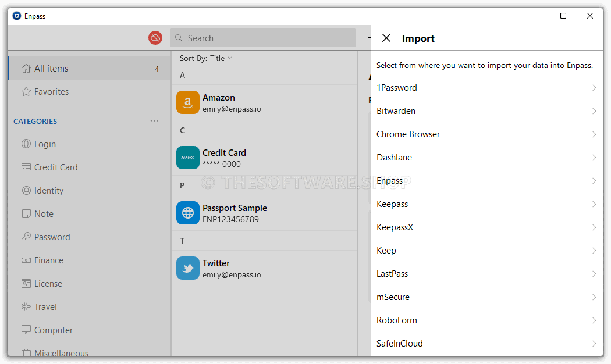611x364 pixels.
Task: Click the Twitter bird item icon
Action: (x=188, y=268)
